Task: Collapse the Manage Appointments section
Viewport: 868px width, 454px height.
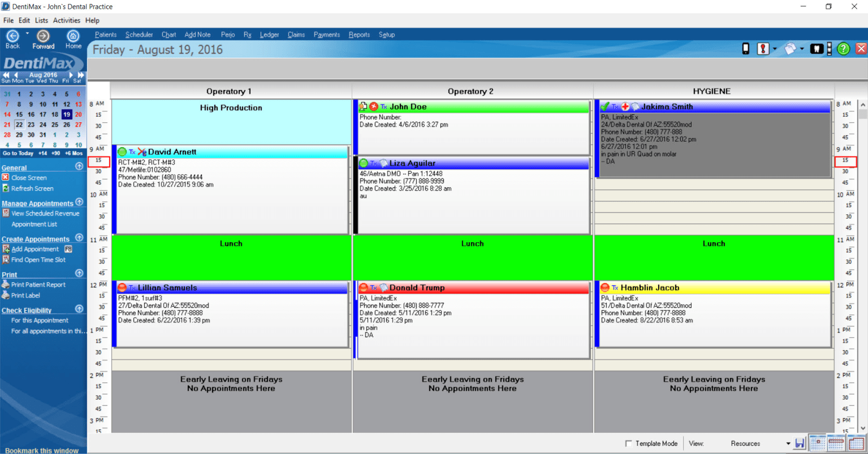Action: 79,202
